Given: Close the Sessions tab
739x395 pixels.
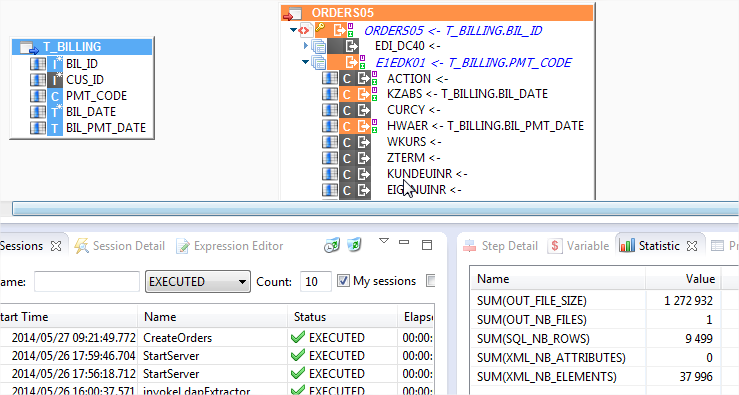Looking at the screenshot, I should tap(56, 246).
